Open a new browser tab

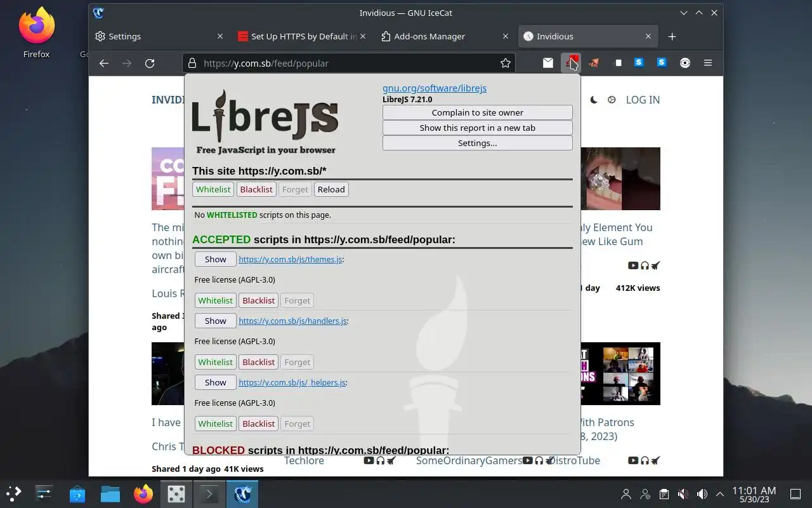coord(672,36)
